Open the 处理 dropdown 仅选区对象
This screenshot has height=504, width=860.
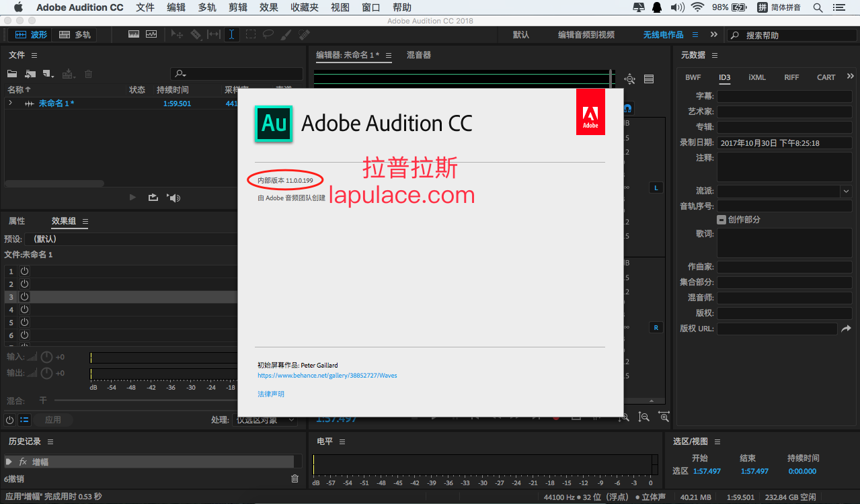[265, 420]
